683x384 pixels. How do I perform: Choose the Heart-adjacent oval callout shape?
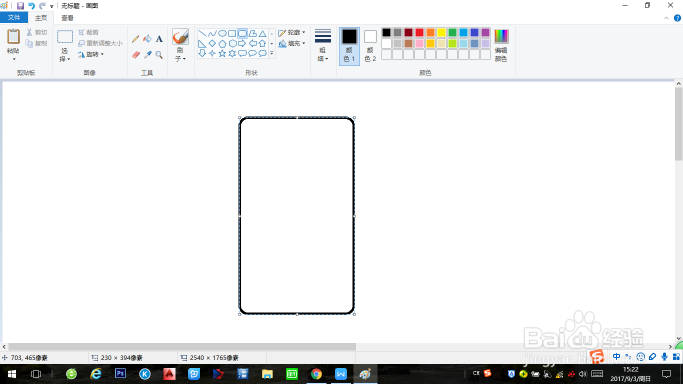tap(252, 54)
